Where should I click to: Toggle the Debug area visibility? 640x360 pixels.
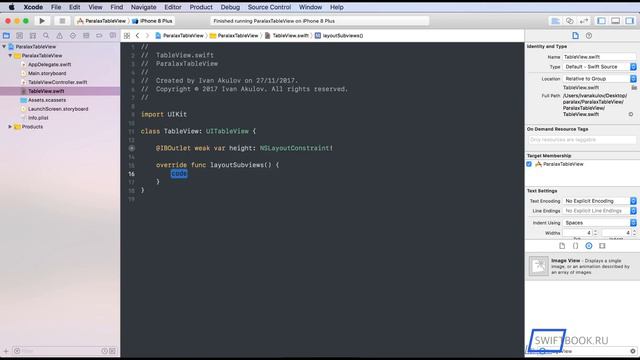(616, 21)
